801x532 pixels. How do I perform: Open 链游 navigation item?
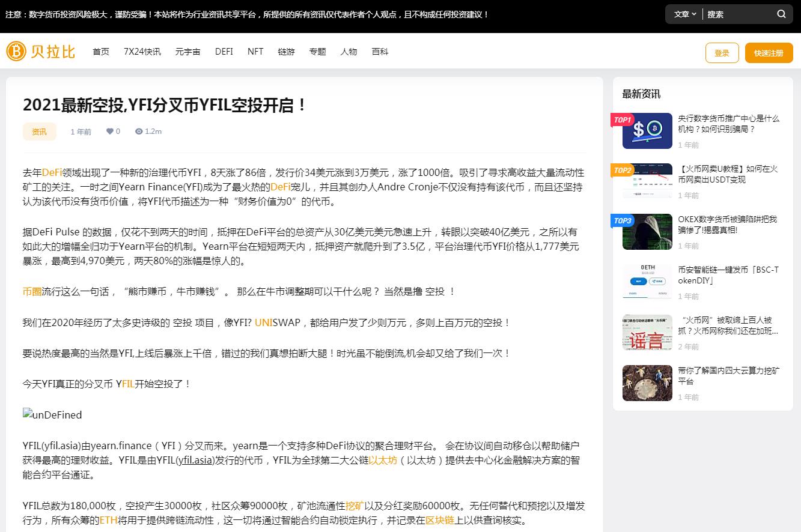pos(287,52)
